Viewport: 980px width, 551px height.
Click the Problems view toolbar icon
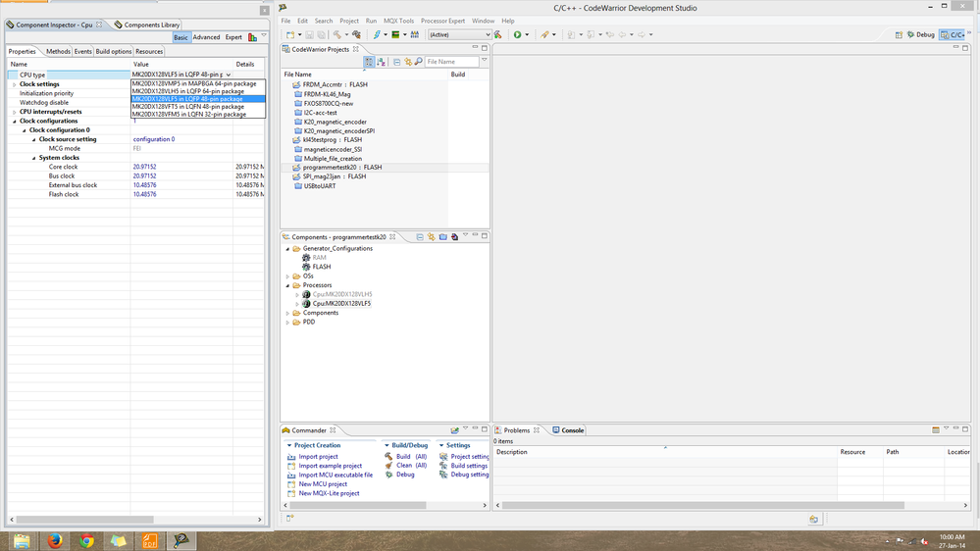[x=936, y=429]
